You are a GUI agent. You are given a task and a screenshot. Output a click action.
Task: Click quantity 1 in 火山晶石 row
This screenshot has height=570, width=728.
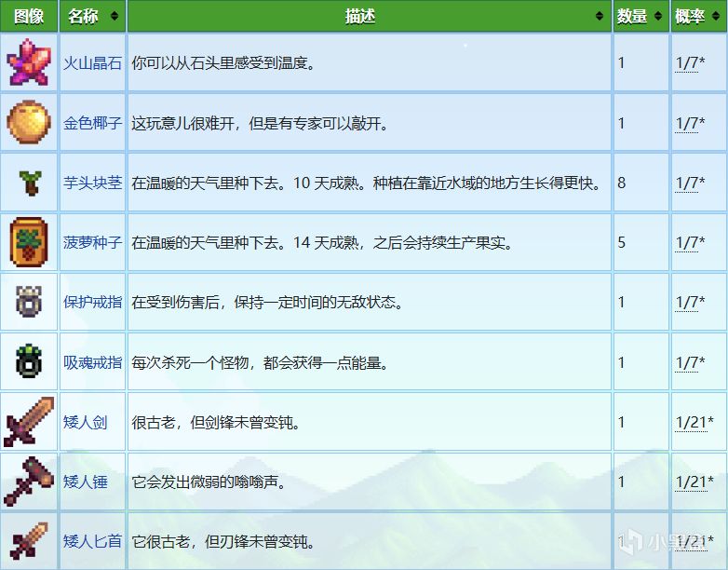[621, 62]
